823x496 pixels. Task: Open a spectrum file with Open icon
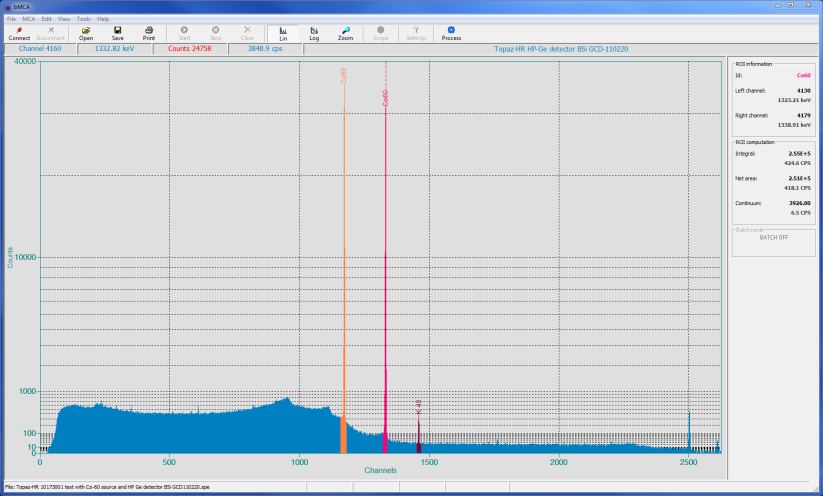pyautogui.click(x=86, y=34)
